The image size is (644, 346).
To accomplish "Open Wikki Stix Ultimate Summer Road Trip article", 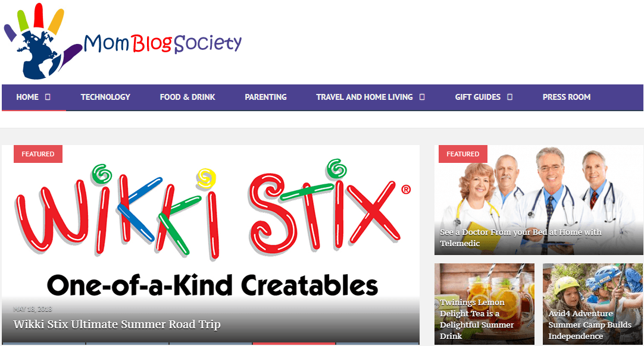I will tap(117, 324).
